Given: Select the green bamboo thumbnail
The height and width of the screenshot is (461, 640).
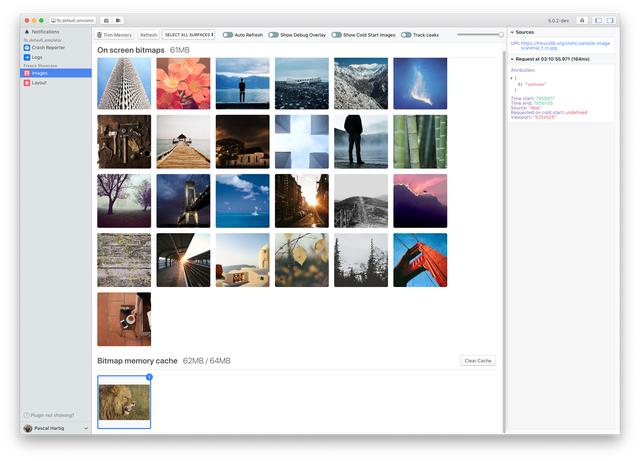Looking at the screenshot, I should [420, 142].
